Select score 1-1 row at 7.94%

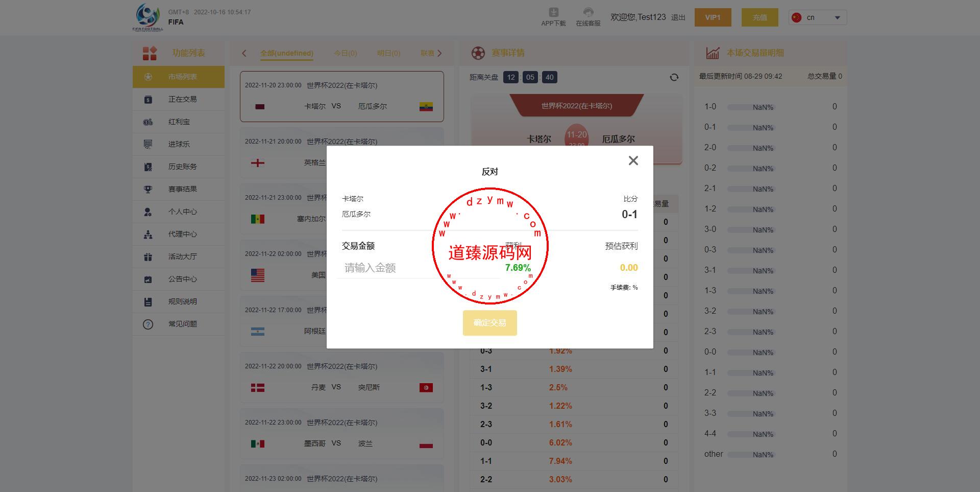tap(574, 461)
